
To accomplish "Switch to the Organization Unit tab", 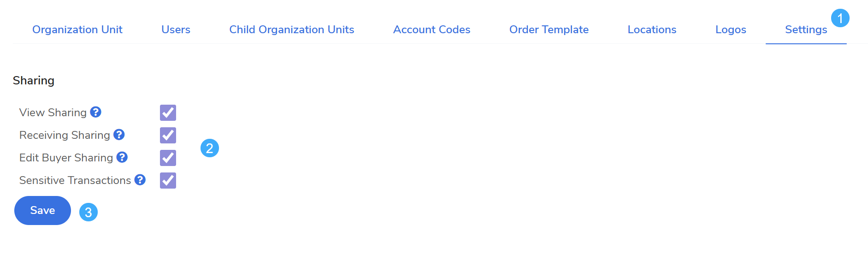I will coord(77,30).
